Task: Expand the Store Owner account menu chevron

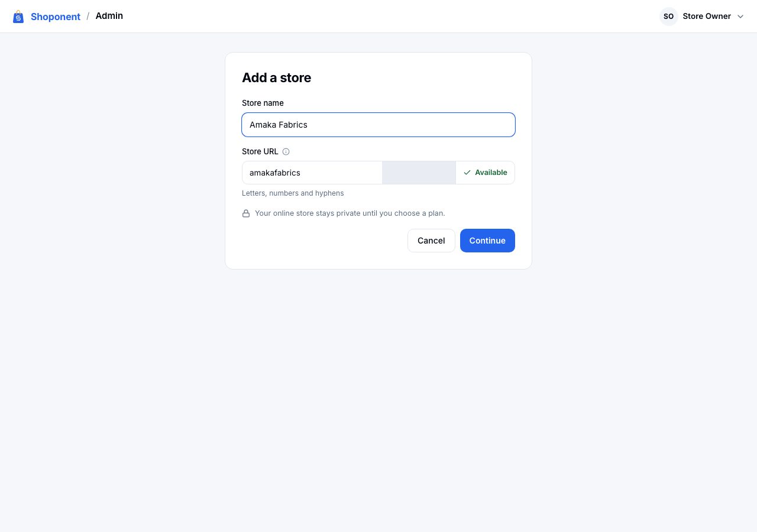Action: tap(740, 17)
